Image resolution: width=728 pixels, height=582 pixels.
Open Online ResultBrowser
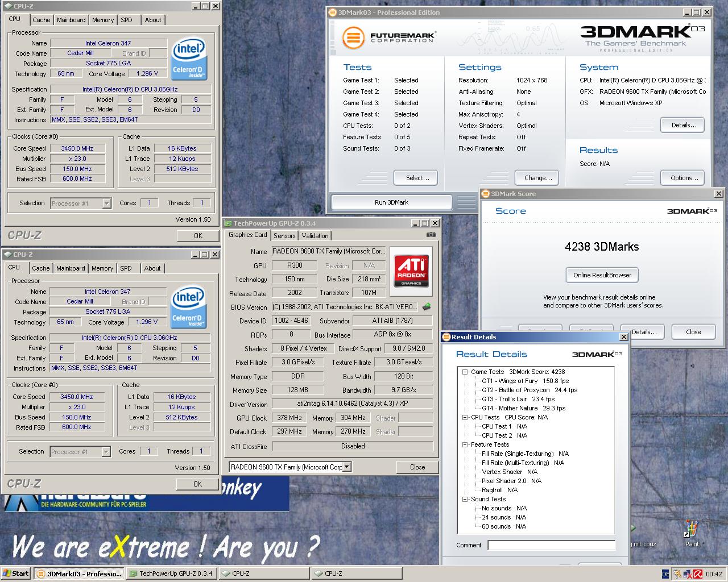(x=602, y=275)
